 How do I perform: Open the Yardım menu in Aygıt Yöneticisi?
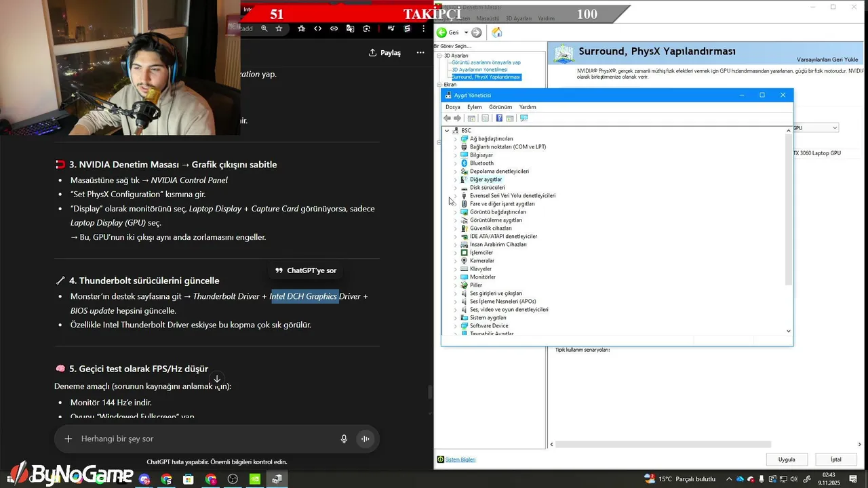click(x=528, y=107)
